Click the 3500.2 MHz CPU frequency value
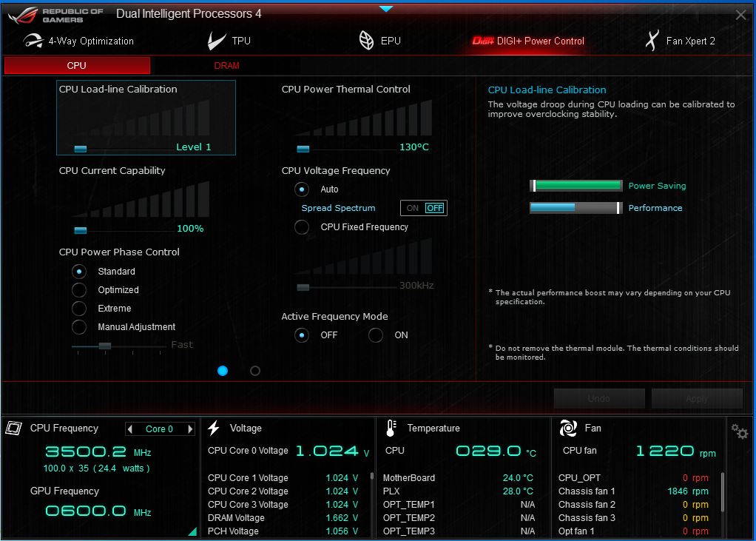Viewport: 756px width, 541px height. click(98, 451)
